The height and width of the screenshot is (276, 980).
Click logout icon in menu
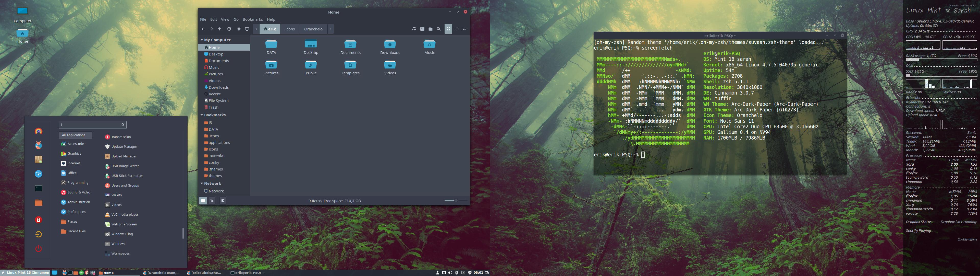[39, 234]
